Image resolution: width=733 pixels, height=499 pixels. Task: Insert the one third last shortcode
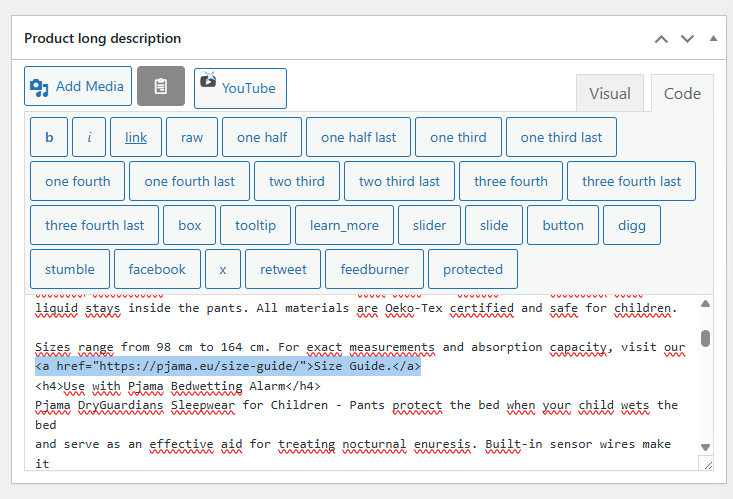click(561, 137)
